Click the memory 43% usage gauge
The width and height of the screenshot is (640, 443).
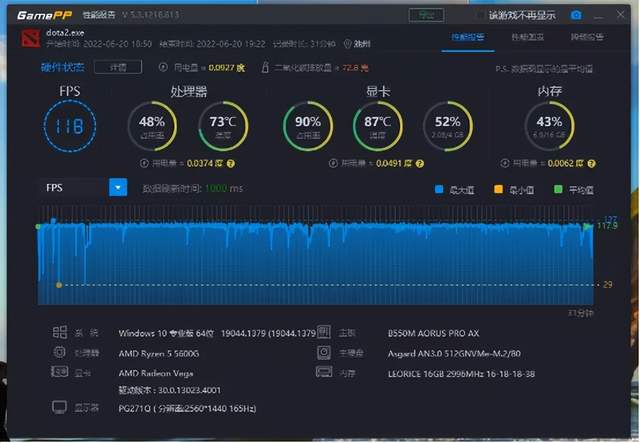(549, 126)
